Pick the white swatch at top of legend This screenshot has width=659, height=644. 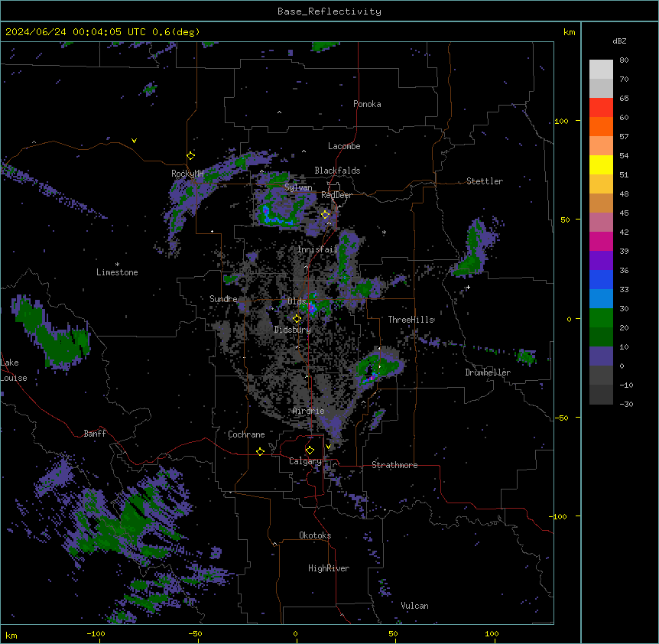pyautogui.click(x=601, y=70)
